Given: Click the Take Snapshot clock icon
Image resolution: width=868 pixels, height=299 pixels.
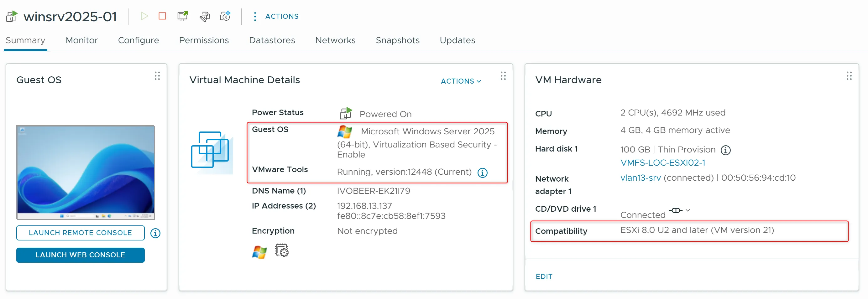Looking at the screenshot, I should coord(225,16).
